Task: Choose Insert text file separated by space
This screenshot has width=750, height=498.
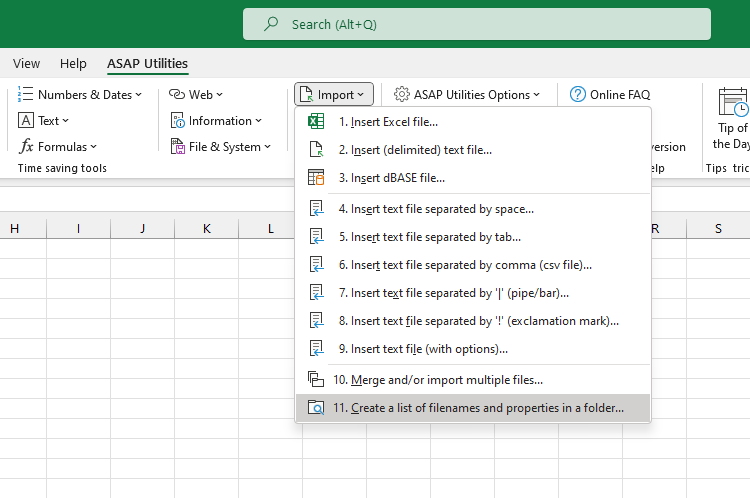Action: pos(473,209)
